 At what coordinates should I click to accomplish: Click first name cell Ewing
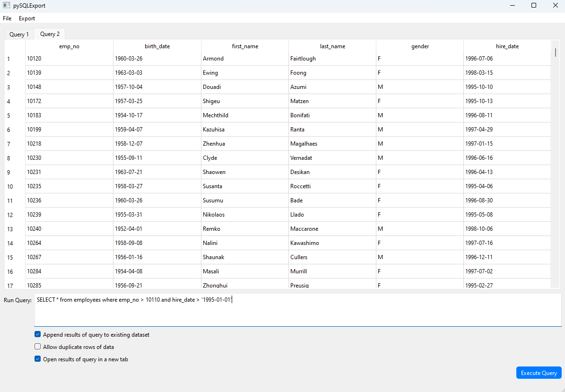(245, 73)
